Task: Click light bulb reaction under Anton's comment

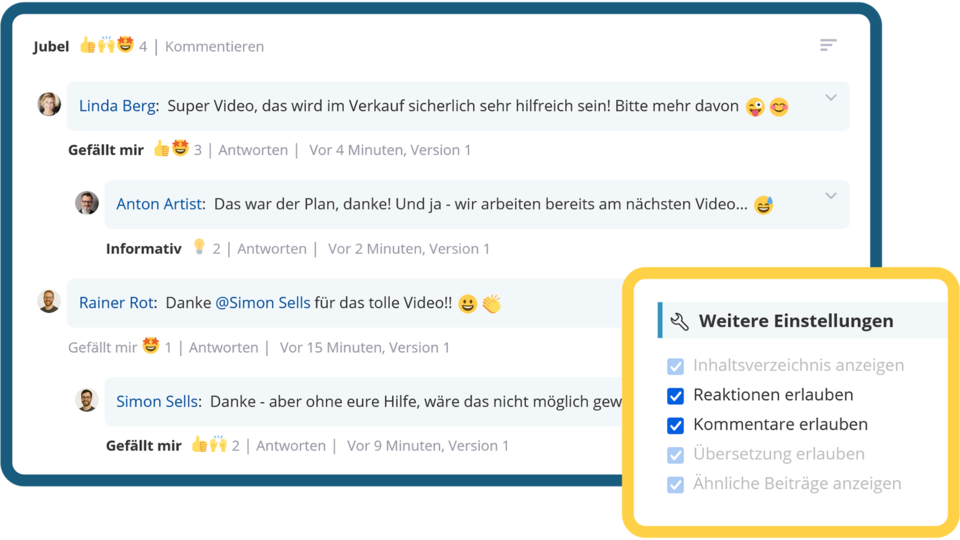Action: [x=199, y=246]
